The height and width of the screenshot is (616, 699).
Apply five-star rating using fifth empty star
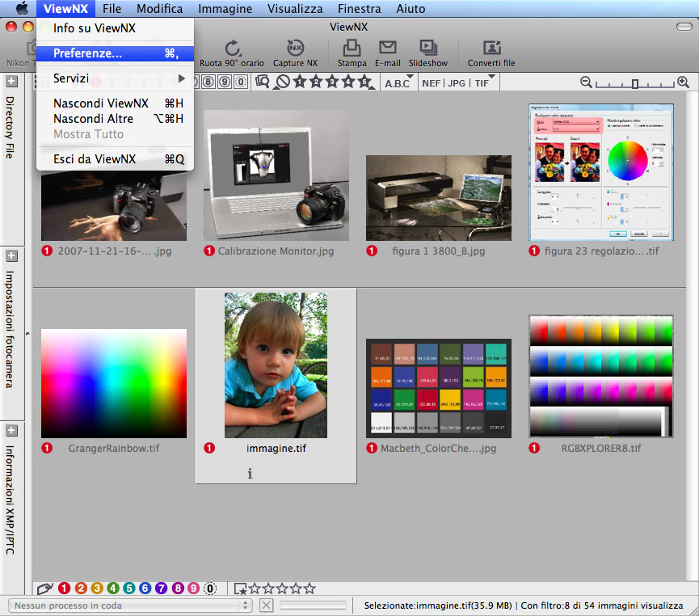[x=309, y=589]
